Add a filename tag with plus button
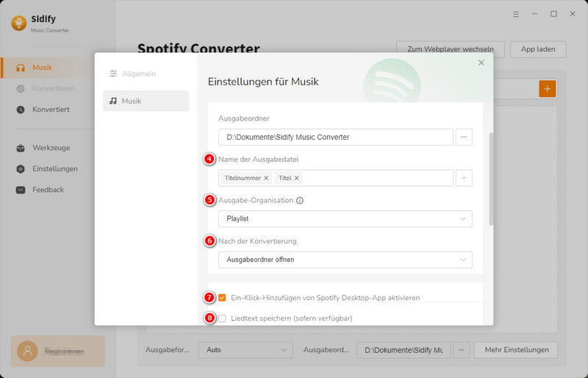The height and width of the screenshot is (378, 588). [x=464, y=178]
